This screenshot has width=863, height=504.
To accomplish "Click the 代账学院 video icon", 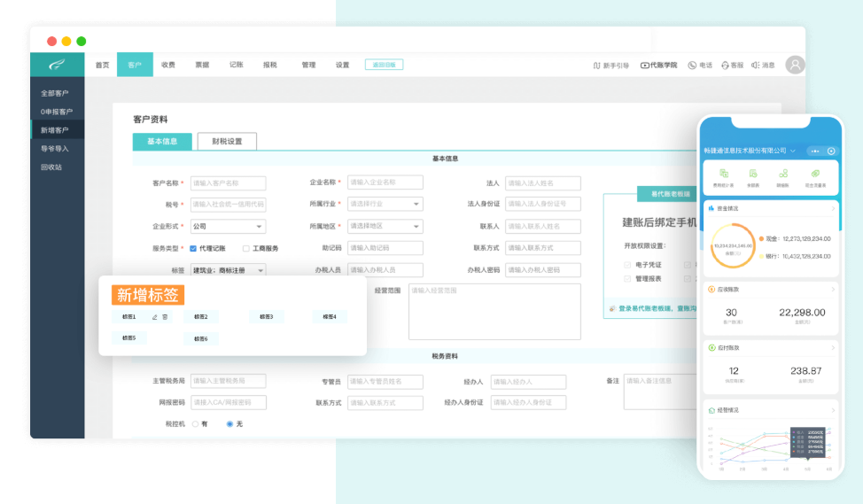I will [645, 66].
